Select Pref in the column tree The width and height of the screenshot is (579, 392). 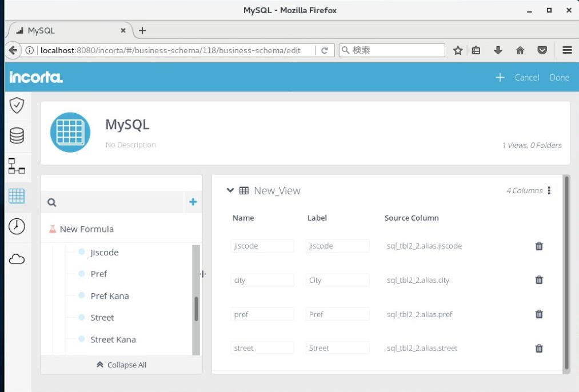tap(98, 274)
